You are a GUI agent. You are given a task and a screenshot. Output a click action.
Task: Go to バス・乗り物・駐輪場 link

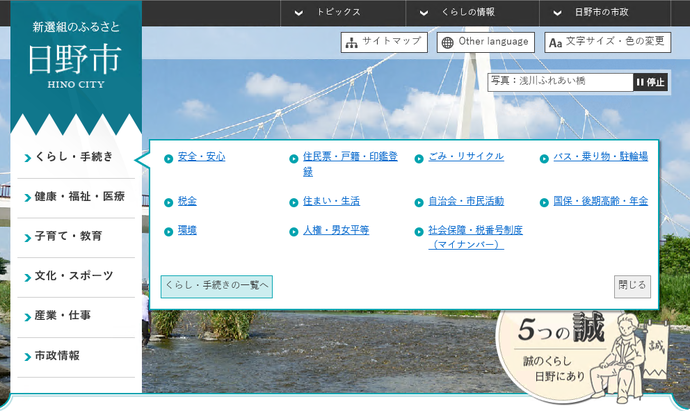600,157
